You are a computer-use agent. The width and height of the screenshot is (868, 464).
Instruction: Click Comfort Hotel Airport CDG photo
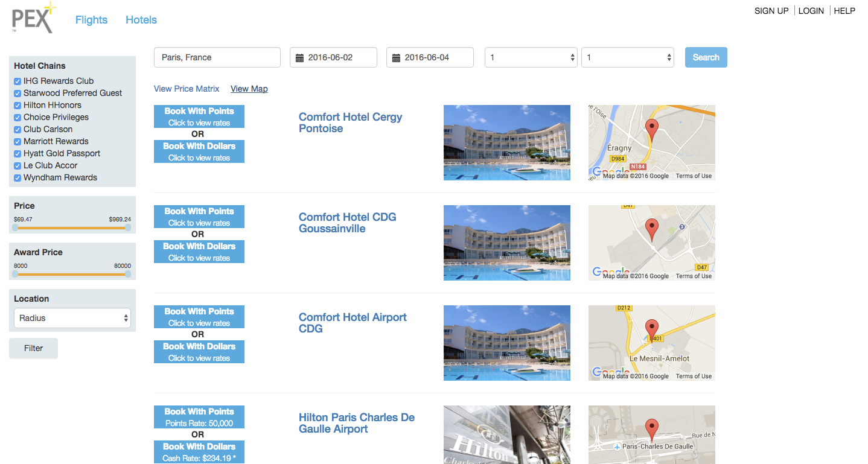tap(507, 343)
